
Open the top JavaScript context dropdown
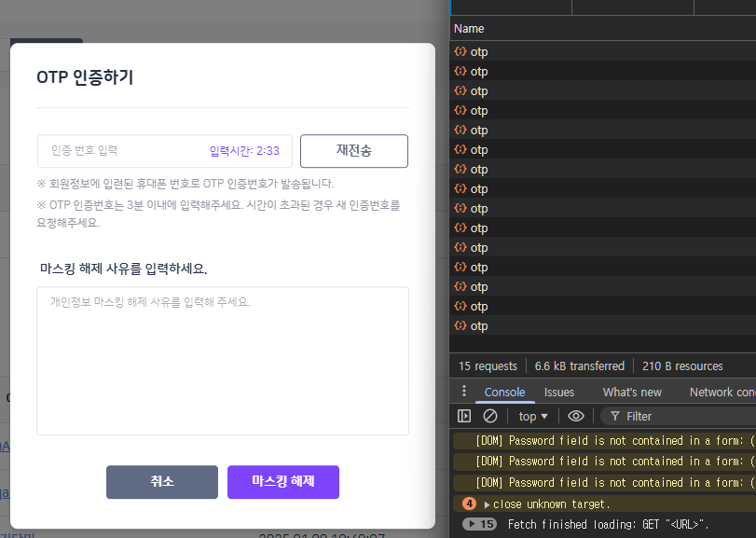click(533, 416)
